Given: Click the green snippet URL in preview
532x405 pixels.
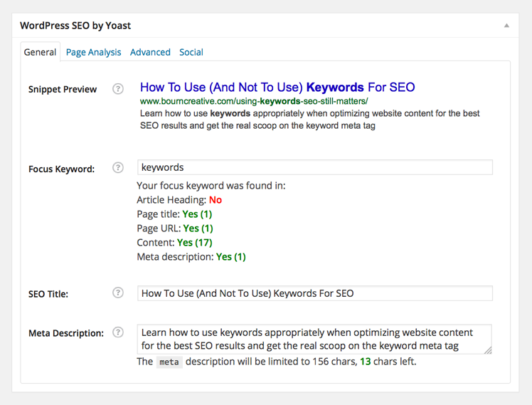Looking at the screenshot, I should (253, 102).
